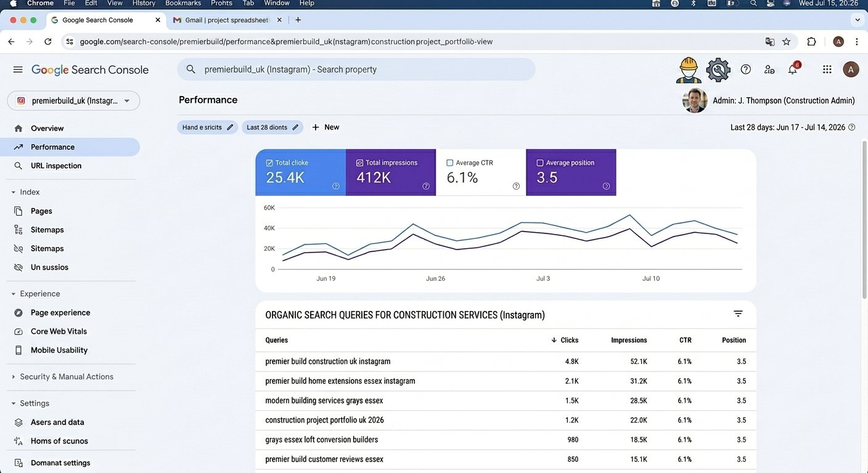Open notifications bell
Viewport: 868px width, 473px height.
(x=793, y=70)
